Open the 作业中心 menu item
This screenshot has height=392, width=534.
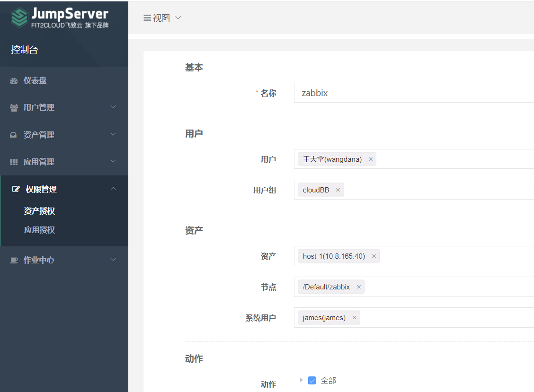(x=64, y=261)
